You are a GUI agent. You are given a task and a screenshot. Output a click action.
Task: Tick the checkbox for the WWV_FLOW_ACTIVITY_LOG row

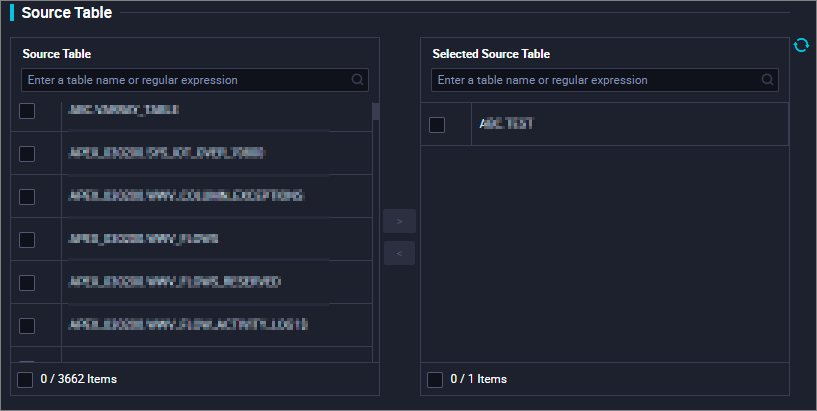[27, 326]
